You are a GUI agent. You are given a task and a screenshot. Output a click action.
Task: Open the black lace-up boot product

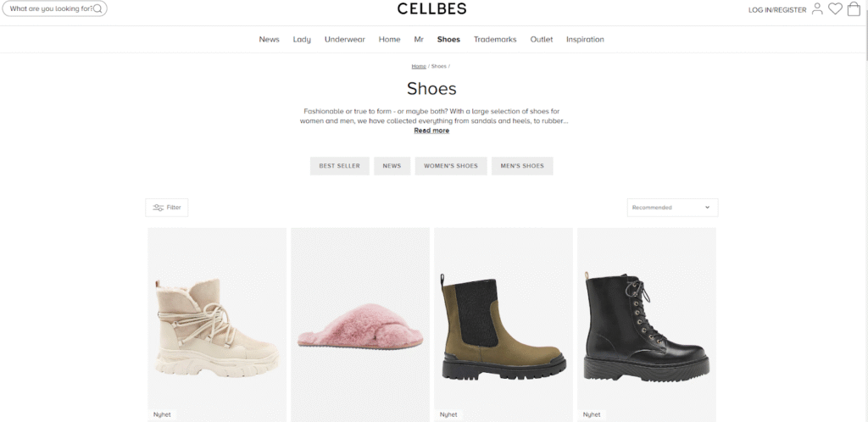pos(647,325)
